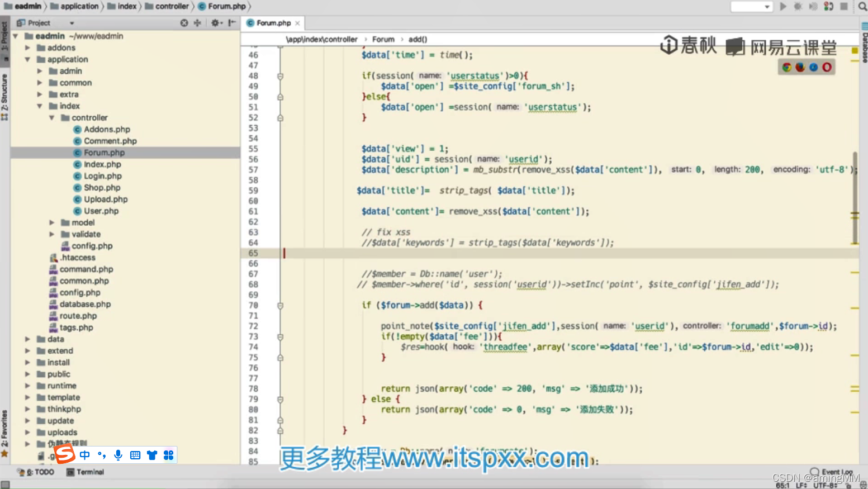
Task: Open the file in Chrome browser icon
Action: point(787,68)
